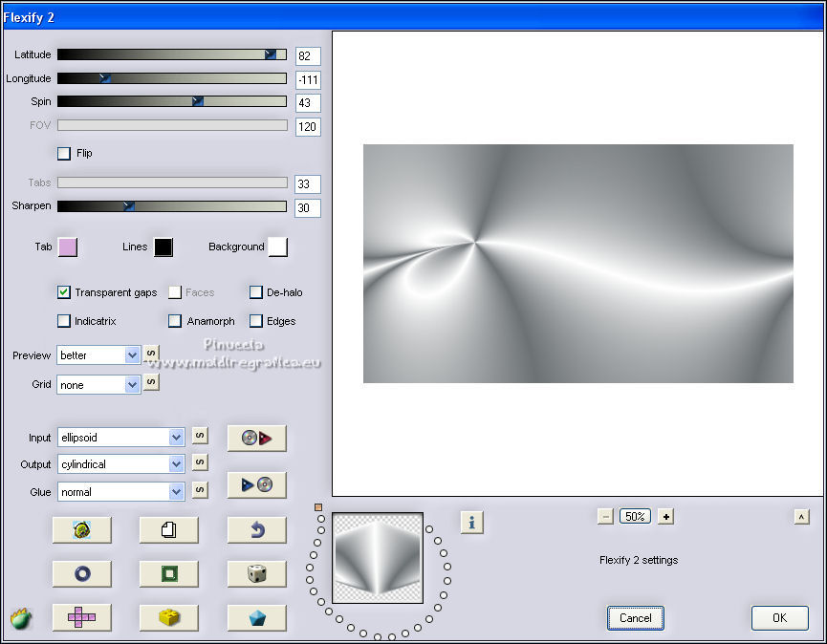
Task: Click the load settings disc button
Action: click(257, 438)
